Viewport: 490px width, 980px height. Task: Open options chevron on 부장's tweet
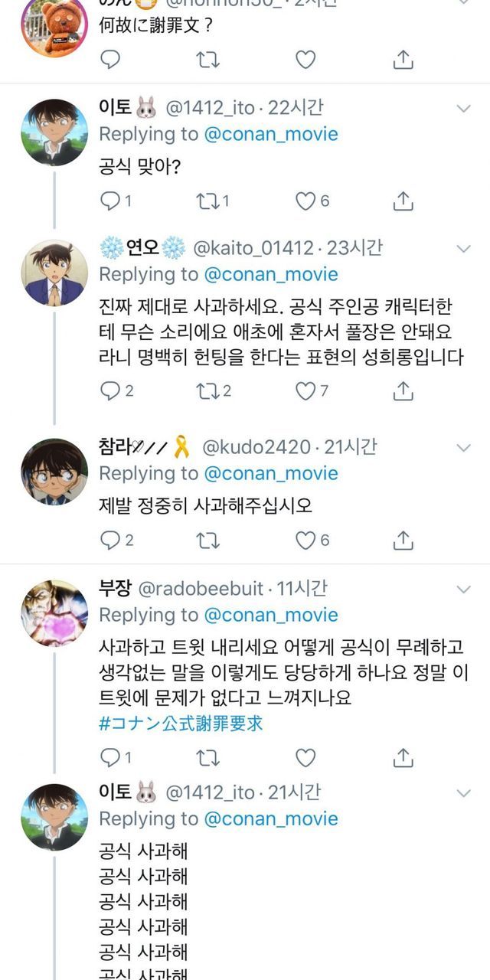(x=464, y=589)
